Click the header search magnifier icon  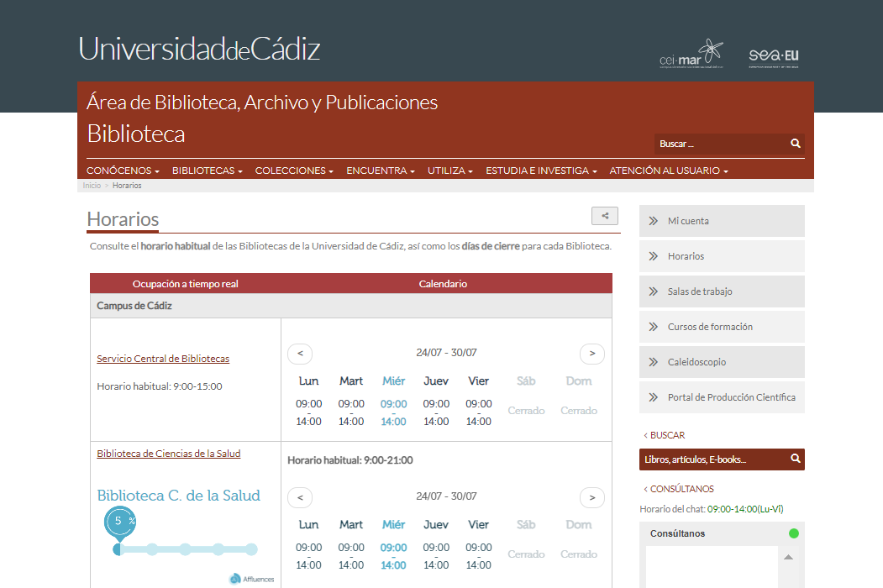coord(795,144)
